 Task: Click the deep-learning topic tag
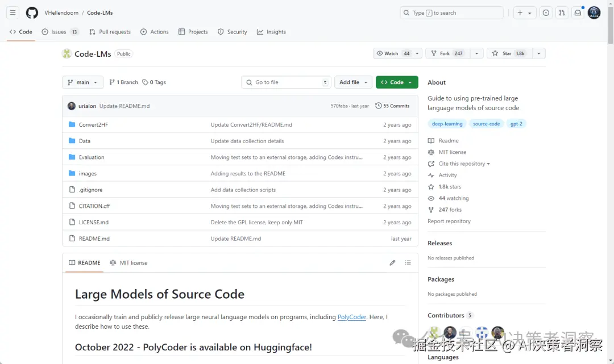click(x=447, y=124)
